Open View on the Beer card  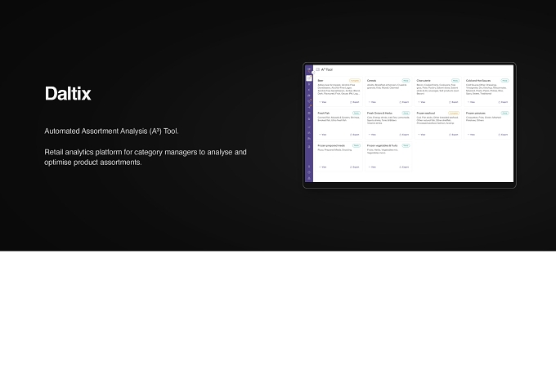323,102
